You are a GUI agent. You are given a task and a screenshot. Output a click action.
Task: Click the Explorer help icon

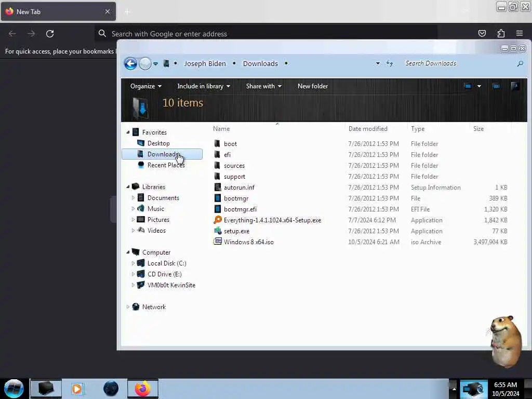tap(515, 86)
